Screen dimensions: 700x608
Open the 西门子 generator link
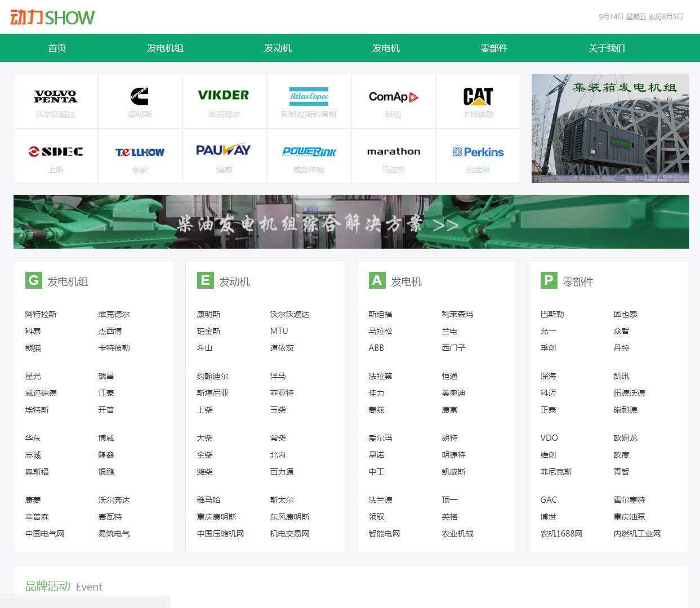(x=454, y=348)
